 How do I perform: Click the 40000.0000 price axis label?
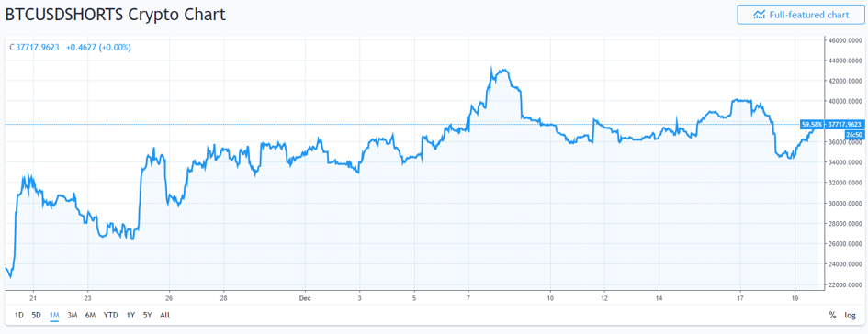point(845,102)
